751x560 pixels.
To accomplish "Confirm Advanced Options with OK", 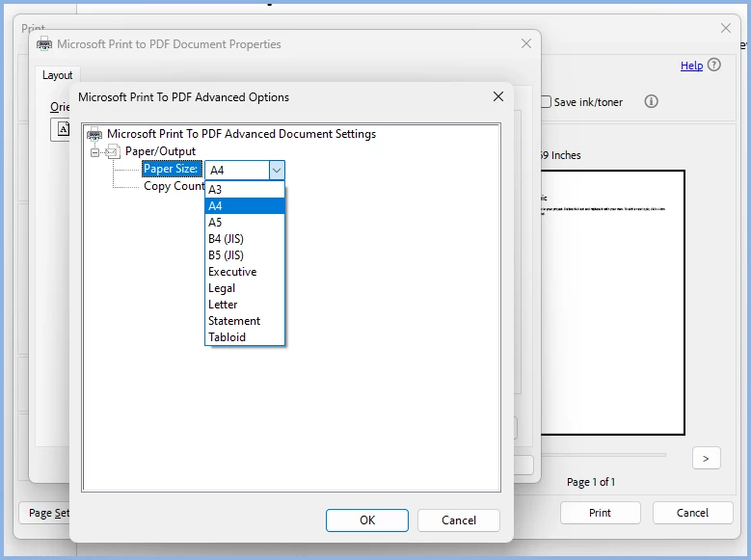I will pos(367,520).
